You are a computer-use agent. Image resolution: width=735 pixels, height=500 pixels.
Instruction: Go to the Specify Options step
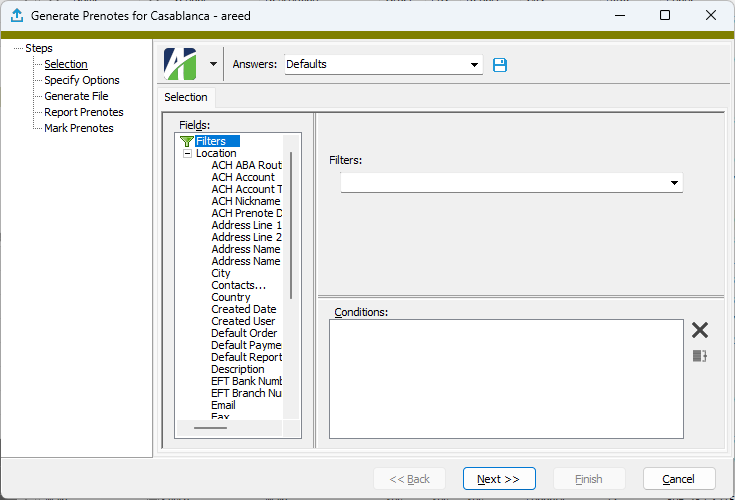pos(81,80)
